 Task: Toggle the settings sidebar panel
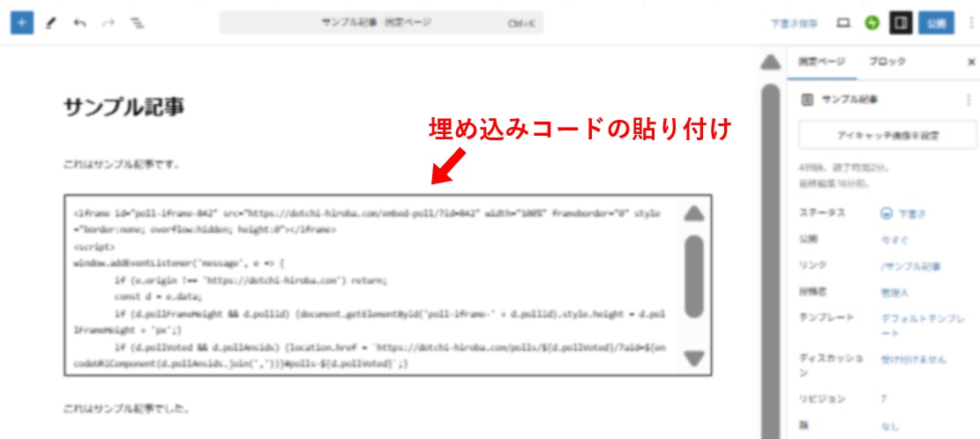click(x=901, y=24)
